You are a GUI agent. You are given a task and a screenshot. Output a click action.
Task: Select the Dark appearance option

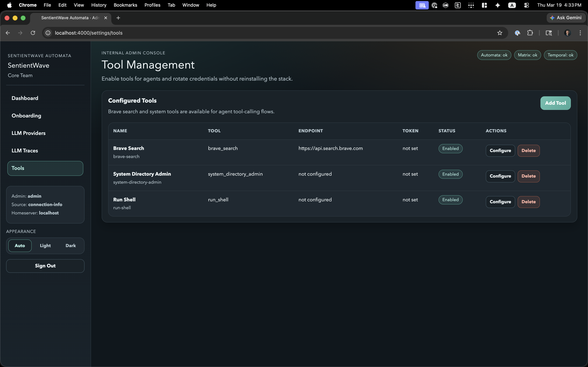[70, 246]
